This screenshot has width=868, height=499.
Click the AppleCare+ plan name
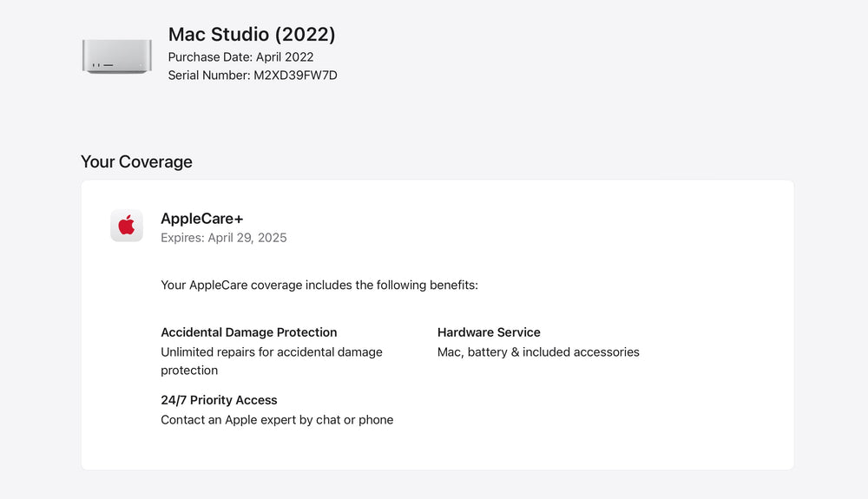click(x=202, y=219)
